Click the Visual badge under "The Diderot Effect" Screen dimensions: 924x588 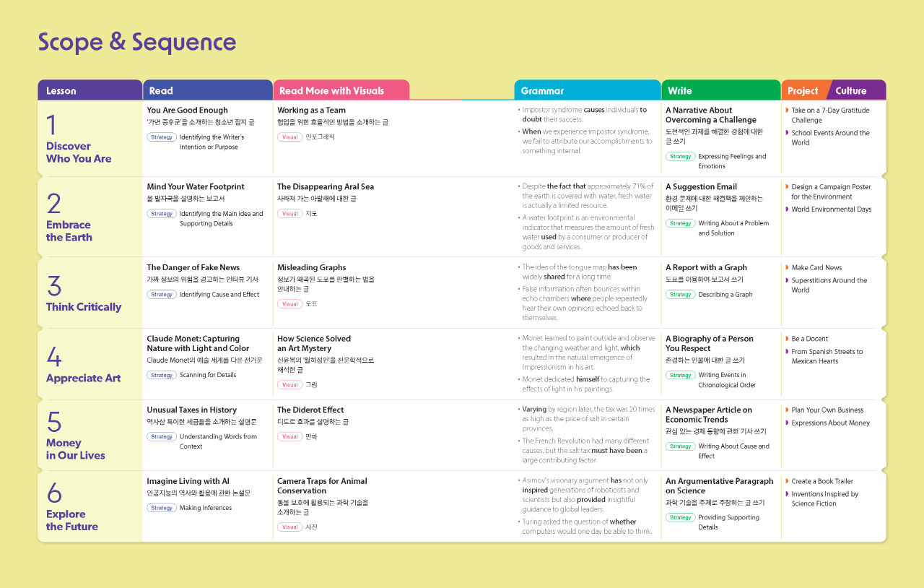(289, 437)
